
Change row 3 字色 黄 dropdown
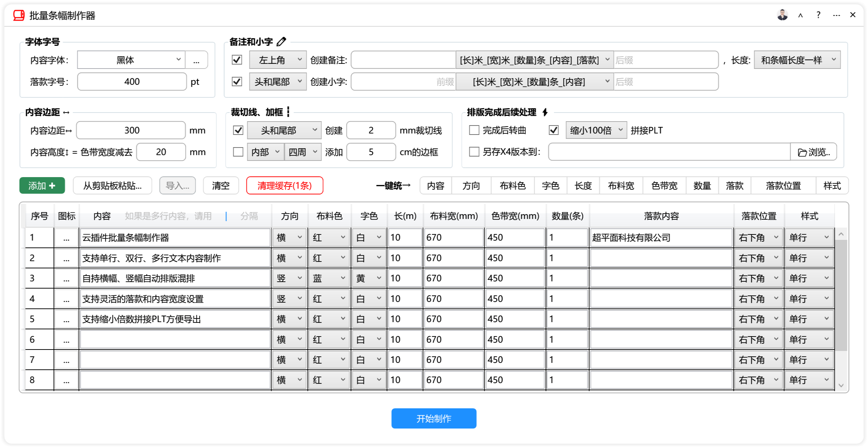click(369, 278)
